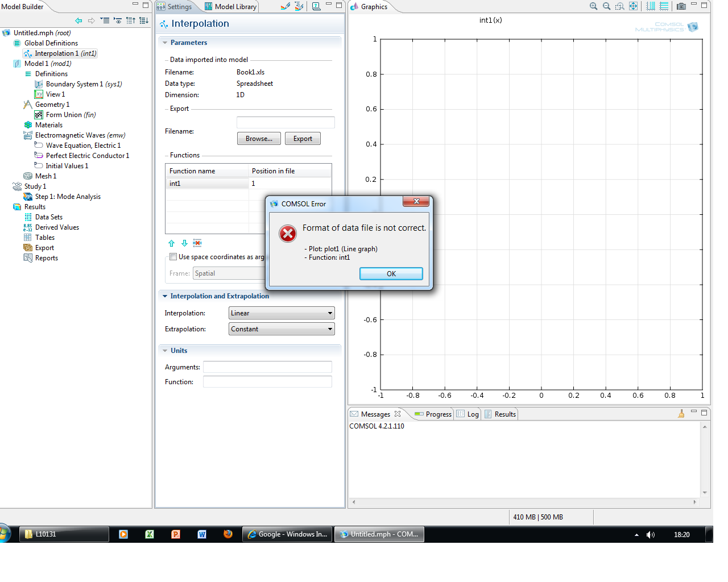Open the Extrapolation dropdown set to Constant
Image resolution: width=728 pixels, height=582 pixels.
(282, 329)
